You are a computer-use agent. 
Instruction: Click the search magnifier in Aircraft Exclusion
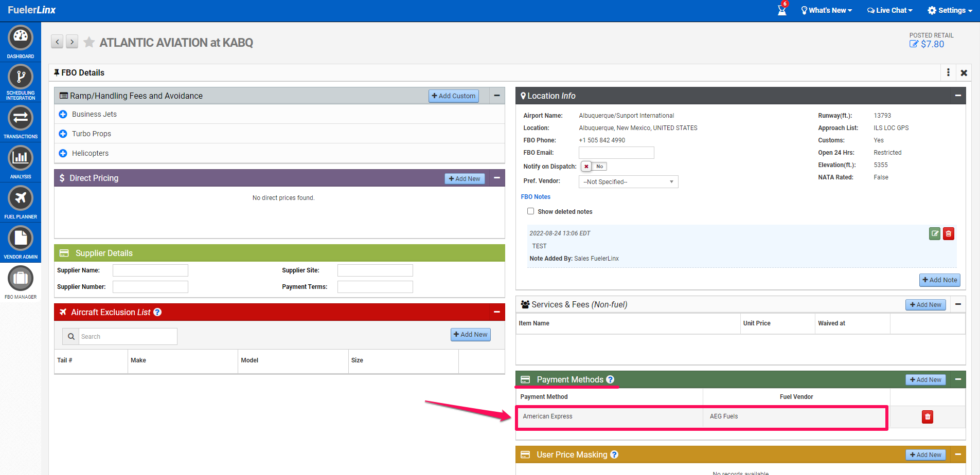click(x=71, y=337)
